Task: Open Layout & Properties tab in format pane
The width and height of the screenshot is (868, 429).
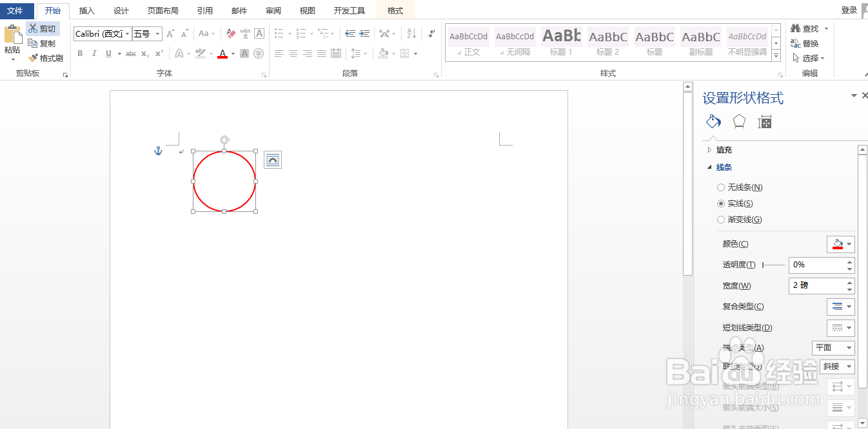Action: [x=765, y=122]
